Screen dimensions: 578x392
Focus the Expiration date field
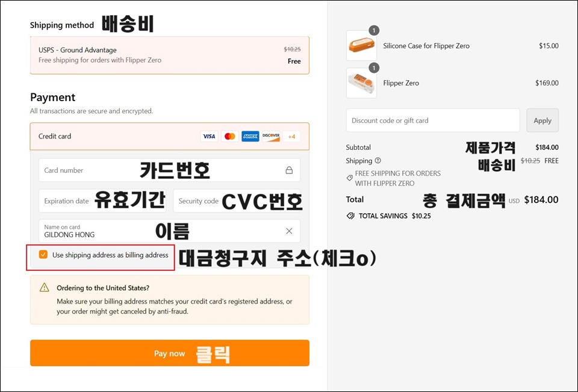click(102, 201)
